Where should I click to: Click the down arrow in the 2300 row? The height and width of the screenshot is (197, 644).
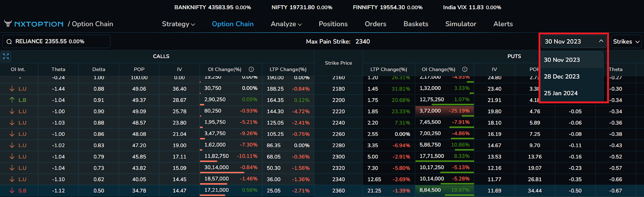[12, 156]
